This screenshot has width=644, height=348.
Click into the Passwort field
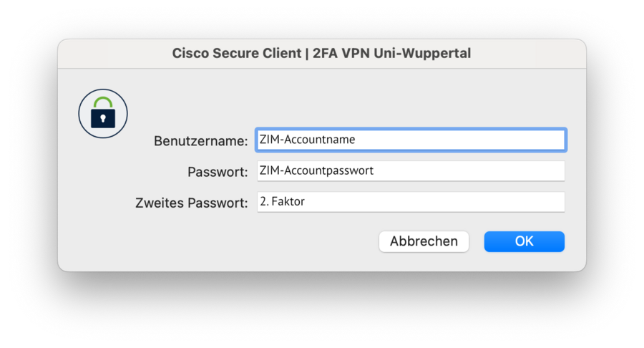(x=411, y=171)
